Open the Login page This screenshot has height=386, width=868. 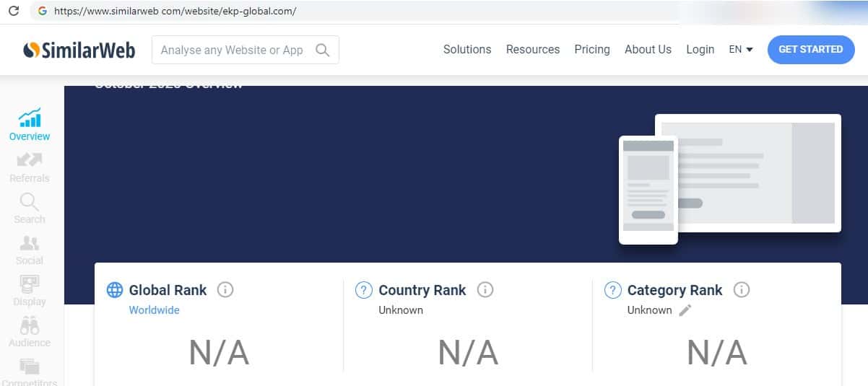700,49
